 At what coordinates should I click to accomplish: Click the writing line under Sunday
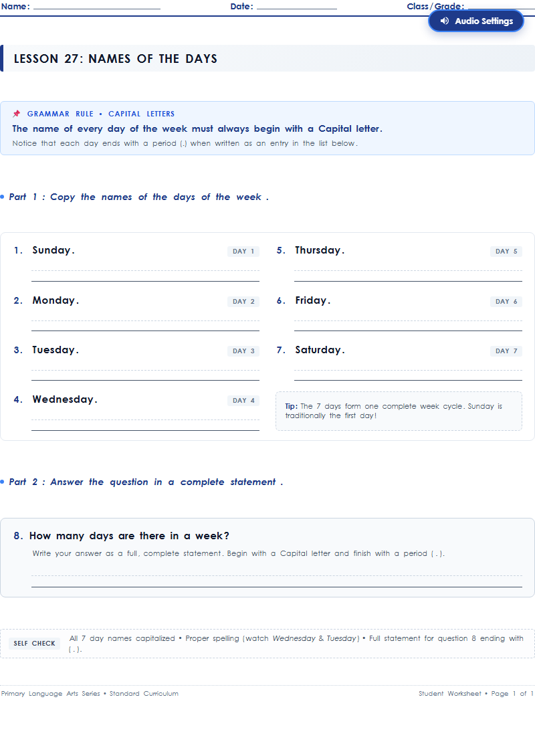[145, 276]
